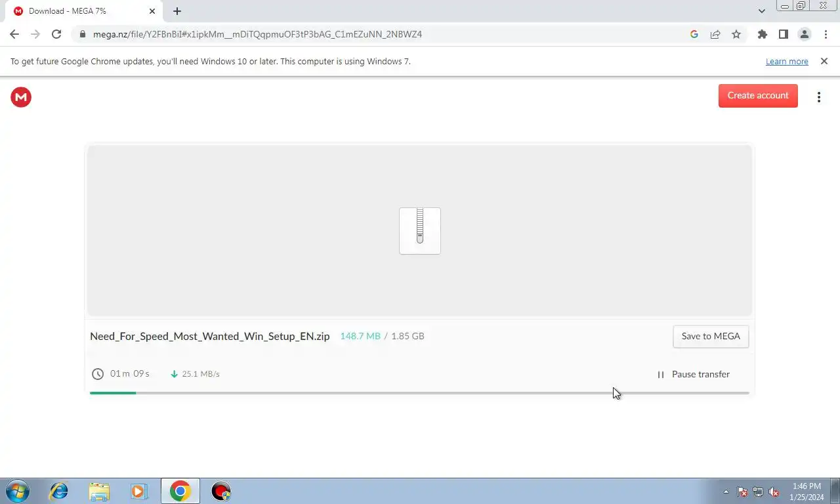Go back in Chrome
This screenshot has width=840, height=504.
(14, 34)
